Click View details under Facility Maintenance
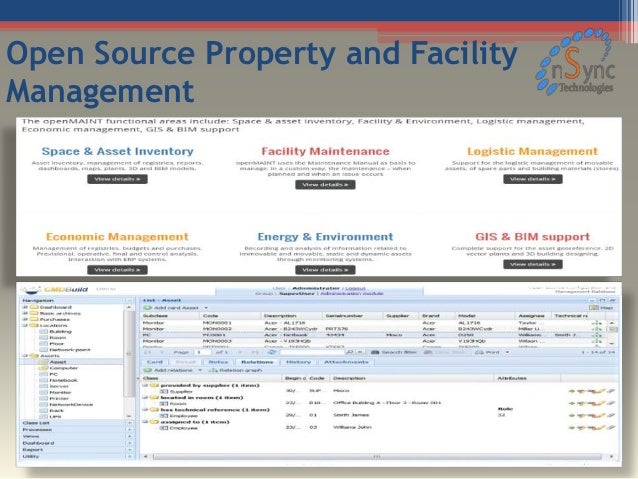The height and width of the screenshot is (479, 638). (325, 185)
